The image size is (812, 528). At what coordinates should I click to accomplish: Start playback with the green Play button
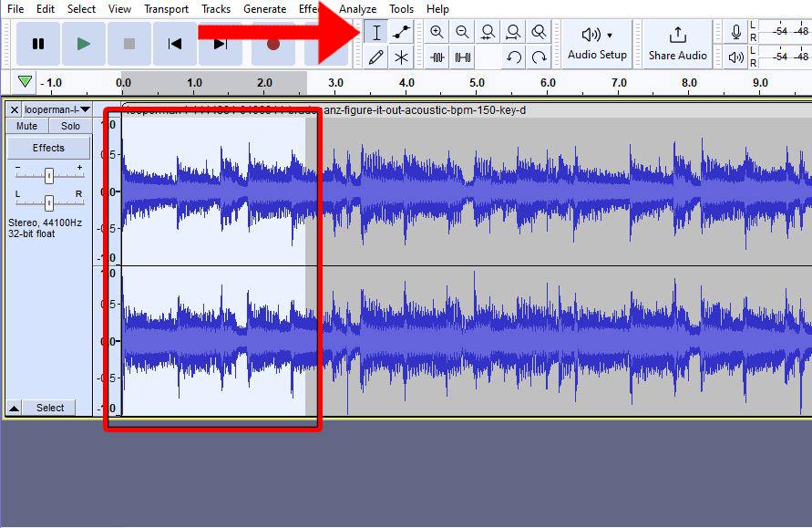click(x=83, y=44)
